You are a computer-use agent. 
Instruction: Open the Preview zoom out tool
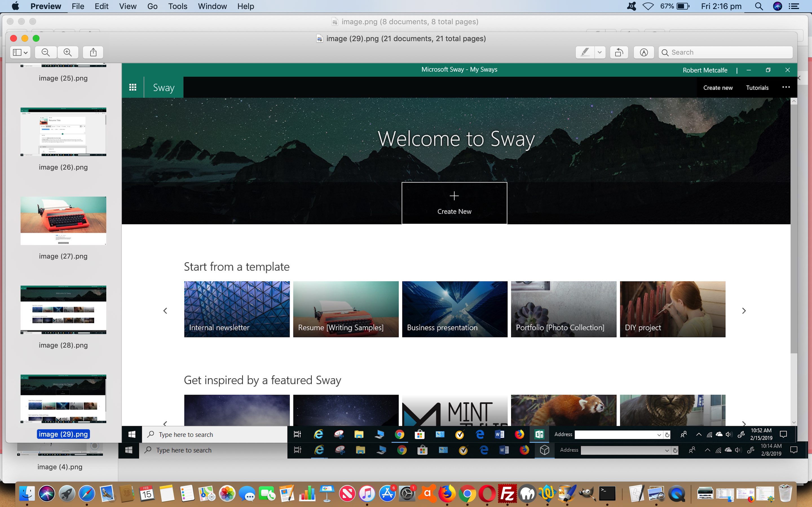(46, 52)
